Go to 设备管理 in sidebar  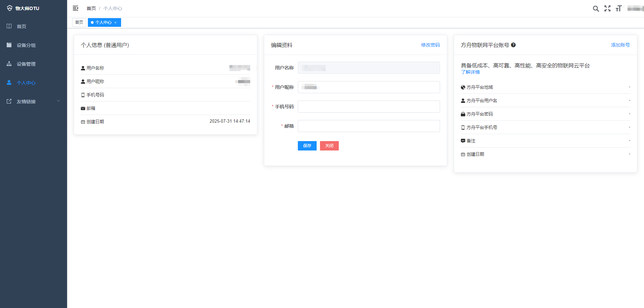point(26,64)
